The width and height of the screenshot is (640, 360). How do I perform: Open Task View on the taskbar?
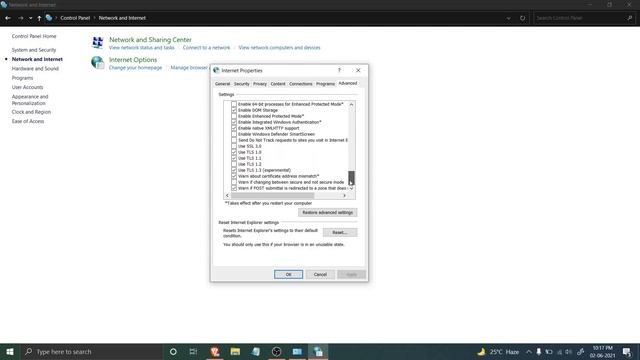click(193, 351)
